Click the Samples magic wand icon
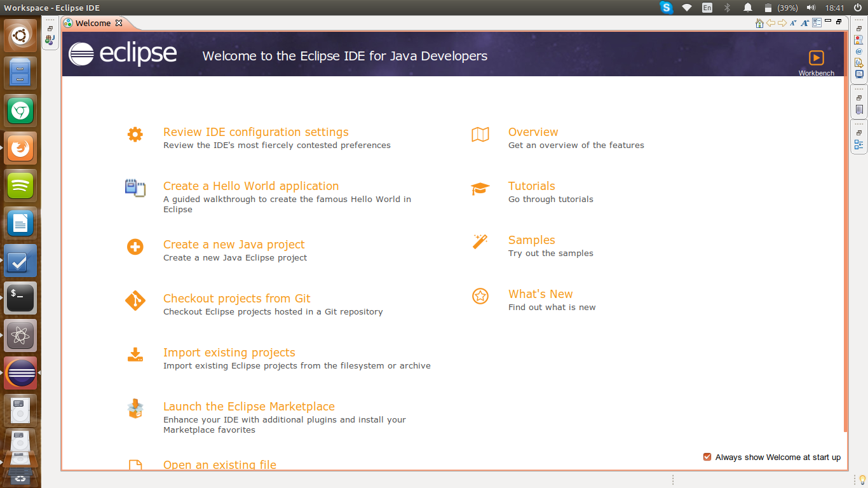The width and height of the screenshot is (868, 488). (480, 241)
